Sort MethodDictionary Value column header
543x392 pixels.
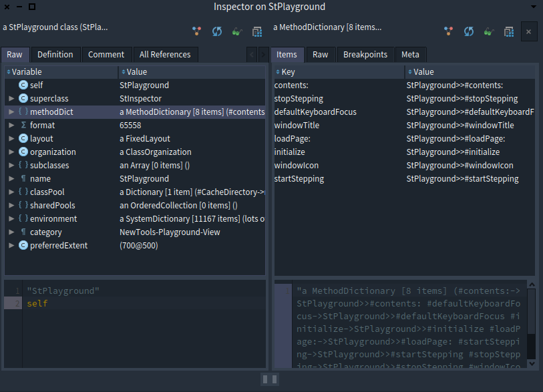click(x=470, y=71)
